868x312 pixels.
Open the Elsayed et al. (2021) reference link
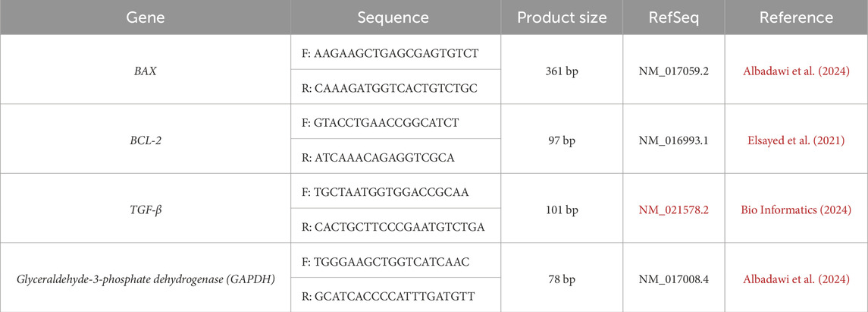794,137
